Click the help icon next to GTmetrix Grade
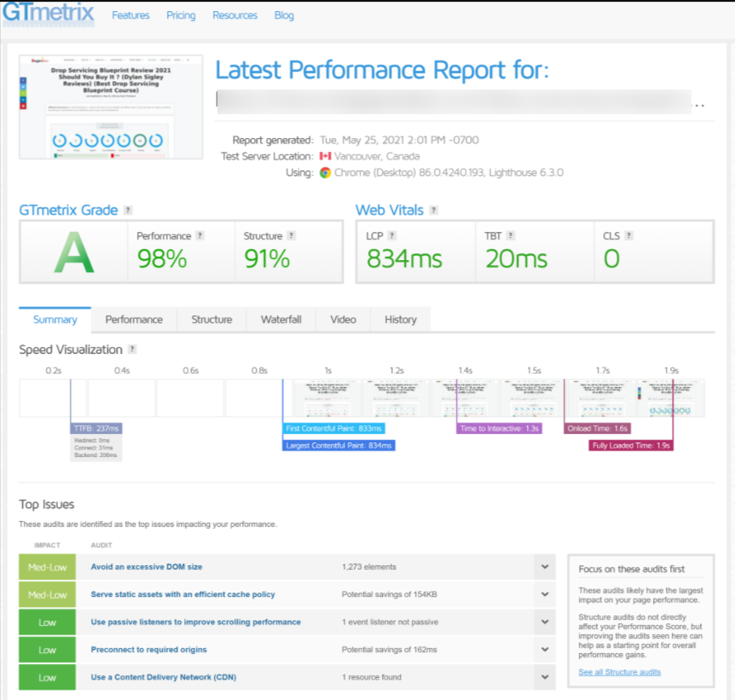Viewport: 735px width, 700px height. click(128, 210)
